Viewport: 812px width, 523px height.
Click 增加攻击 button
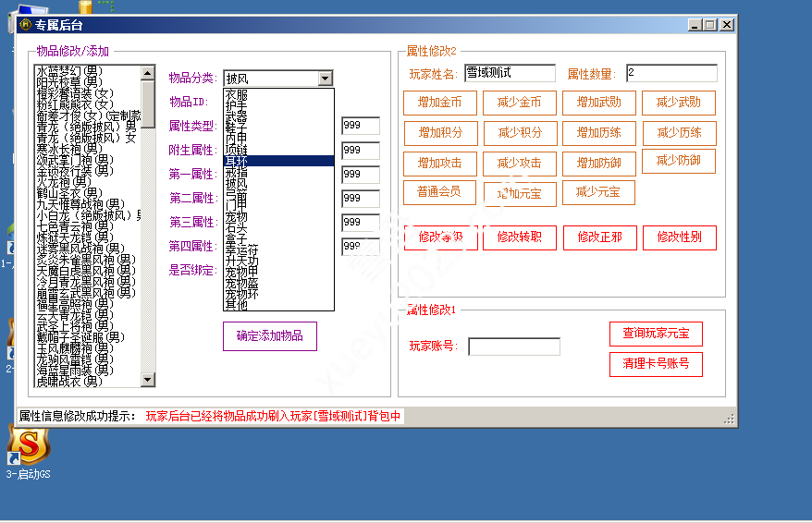pyautogui.click(x=440, y=164)
